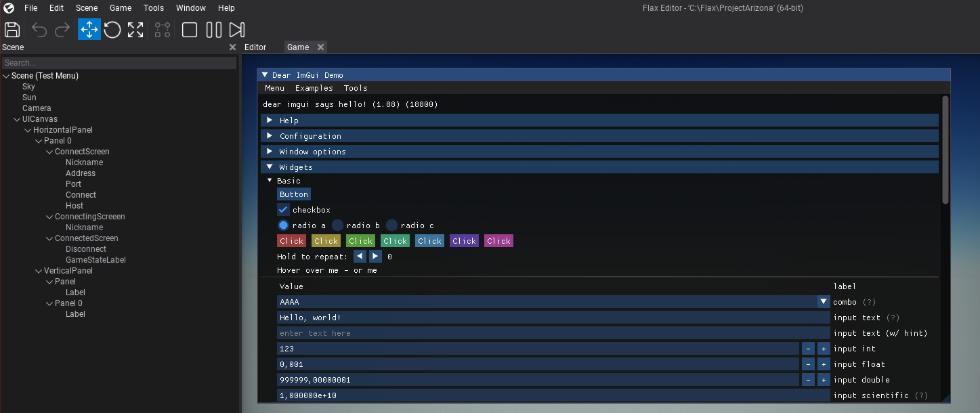This screenshot has width=980, height=413.
Task: Save the scene with the floppy disk icon
Action: tap(12, 30)
